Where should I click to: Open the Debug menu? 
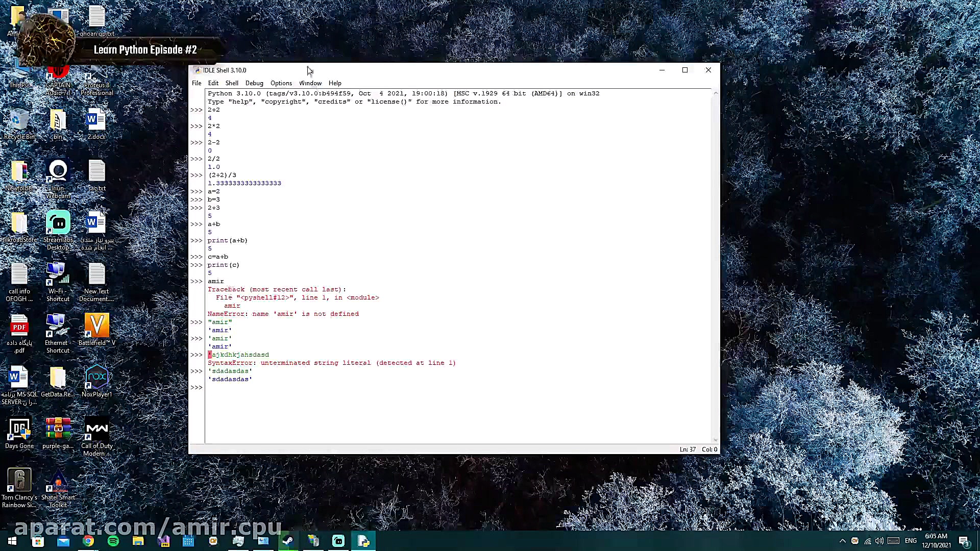point(254,83)
